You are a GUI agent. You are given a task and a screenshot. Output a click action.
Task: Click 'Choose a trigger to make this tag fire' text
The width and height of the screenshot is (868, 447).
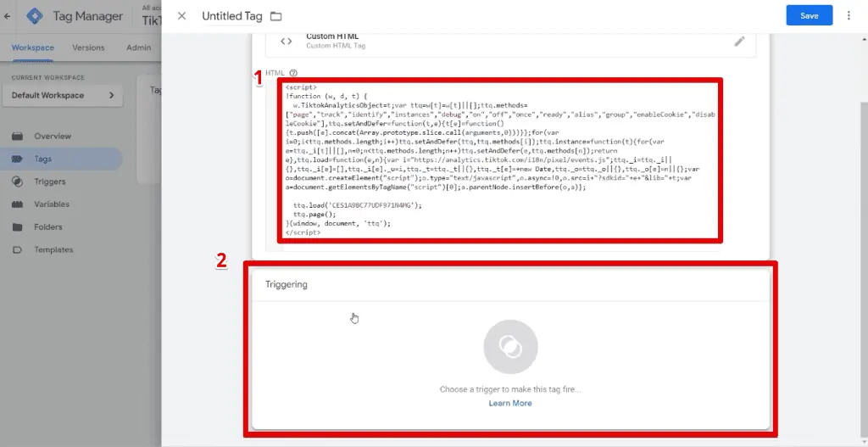pos(510,389)
